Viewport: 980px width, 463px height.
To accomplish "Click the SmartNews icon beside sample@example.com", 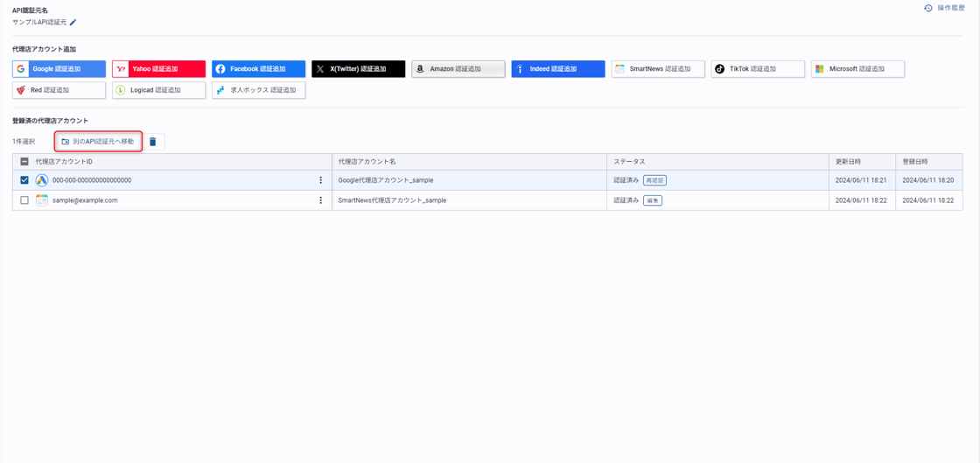I will [42, 200].
